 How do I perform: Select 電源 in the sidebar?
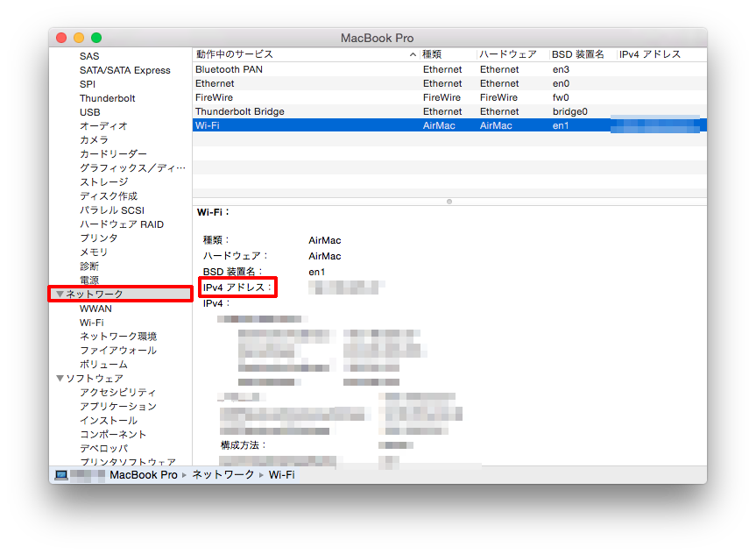89,280
